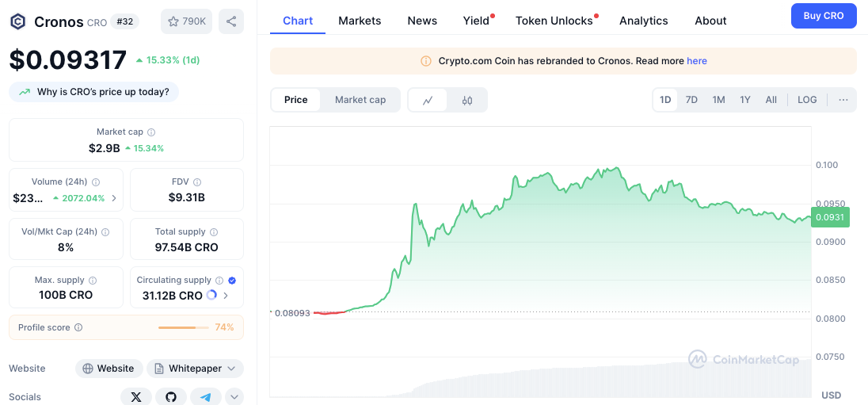
Task: Open the Markets tab
Action: [x=360, y=21]
